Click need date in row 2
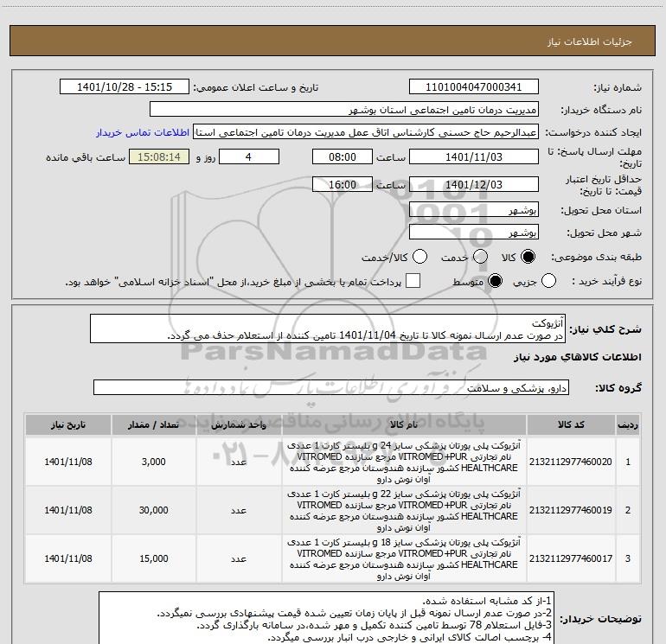This screenshot has width=666, height=644. pyautogui.click(x=68, y=510)
